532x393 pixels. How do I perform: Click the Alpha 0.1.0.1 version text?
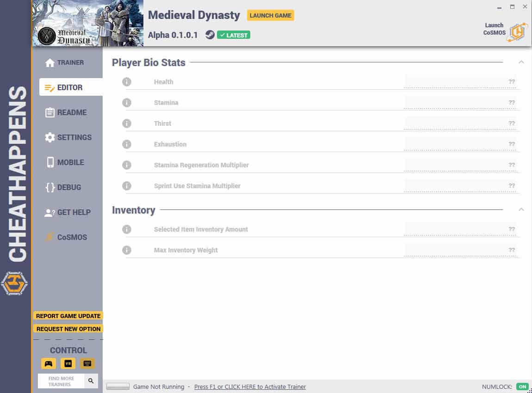[173, 35]
